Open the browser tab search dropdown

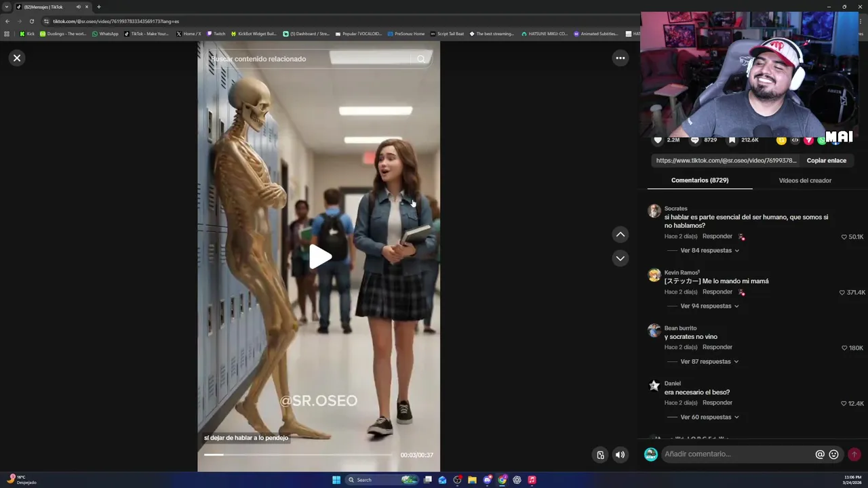[7, 7]
